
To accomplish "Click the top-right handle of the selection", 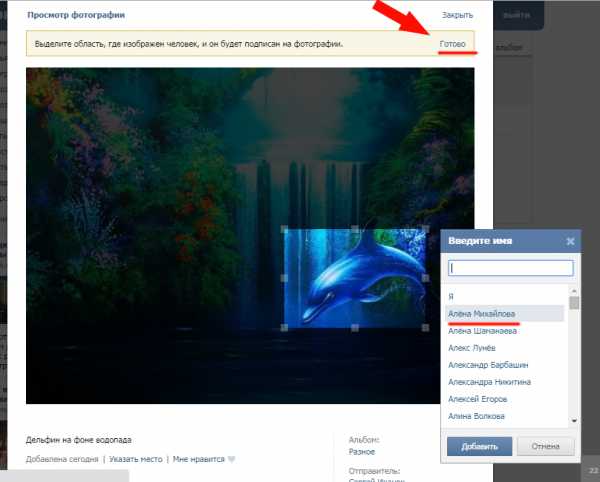I will [x=425, y=229].
